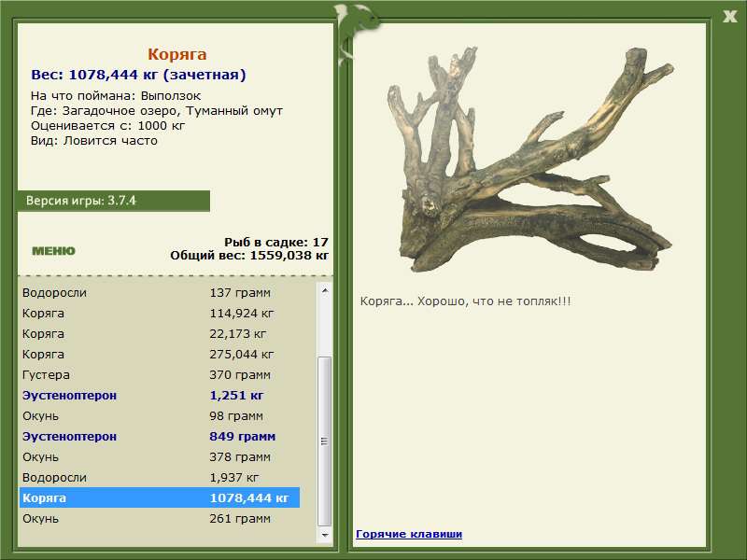The image size is (747, 560).
Task: Open the Горячие клавиши link
Action: pos(409,534)
